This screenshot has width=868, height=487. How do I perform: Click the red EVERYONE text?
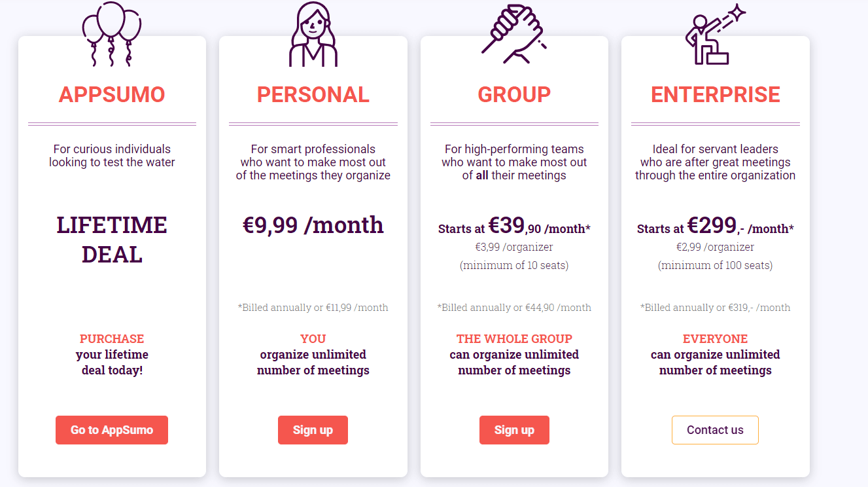[x=715, y=339]
